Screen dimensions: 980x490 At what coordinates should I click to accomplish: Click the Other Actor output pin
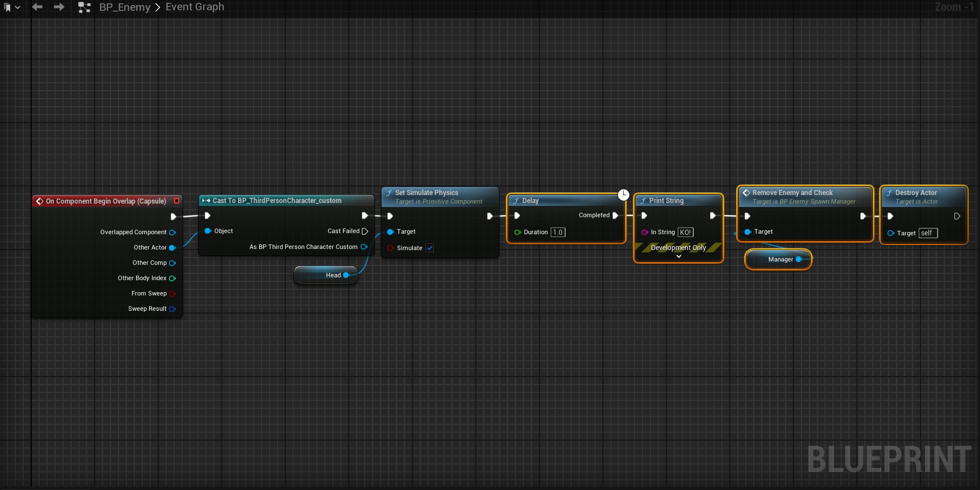pos(172,248)
